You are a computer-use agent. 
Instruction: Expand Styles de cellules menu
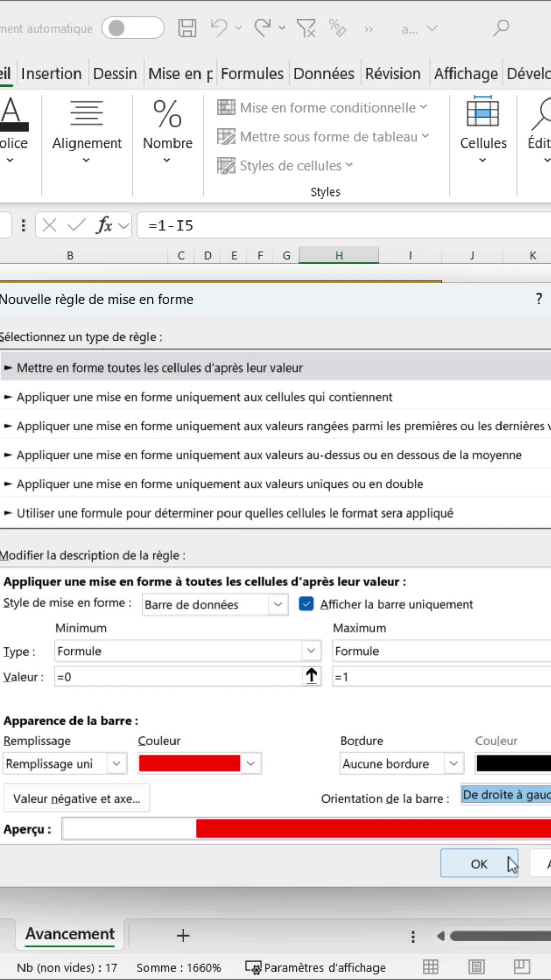(285, 166)
